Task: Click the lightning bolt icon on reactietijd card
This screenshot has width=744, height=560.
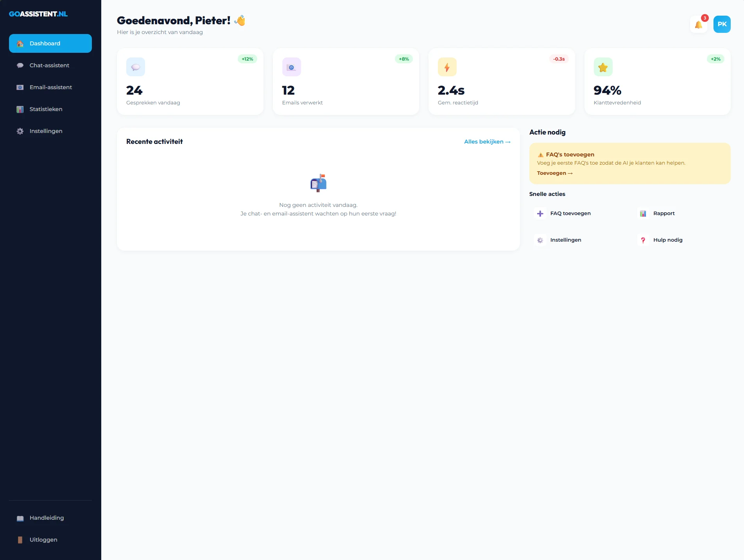Action: tap(447, 66)
